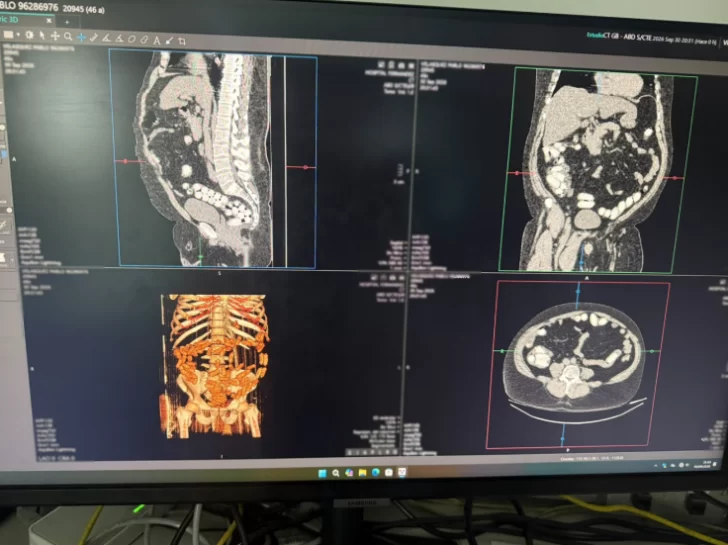This screenshot has width=728, height=545.
Task: Open the Windows Start menu
Action: tap(322, 473)
